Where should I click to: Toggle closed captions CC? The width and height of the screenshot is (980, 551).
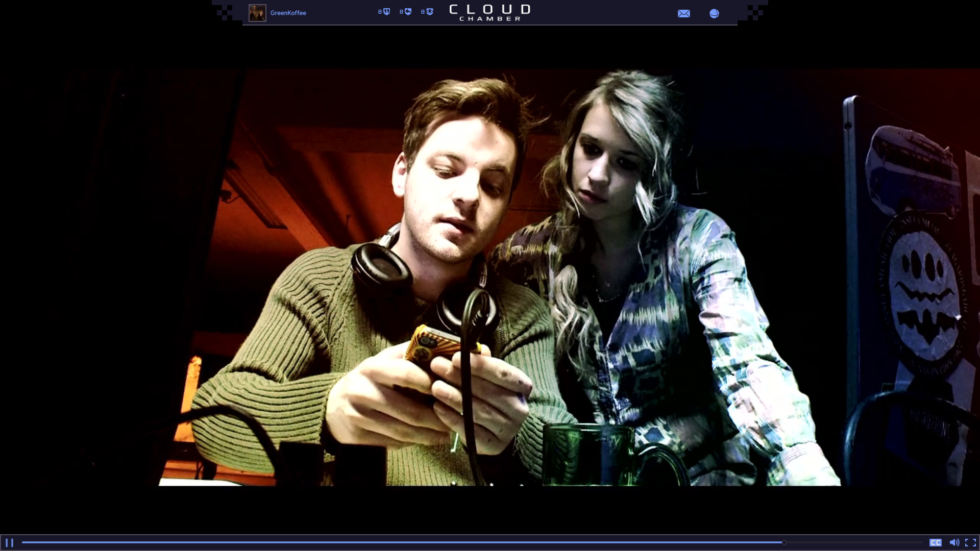[936, 543]
